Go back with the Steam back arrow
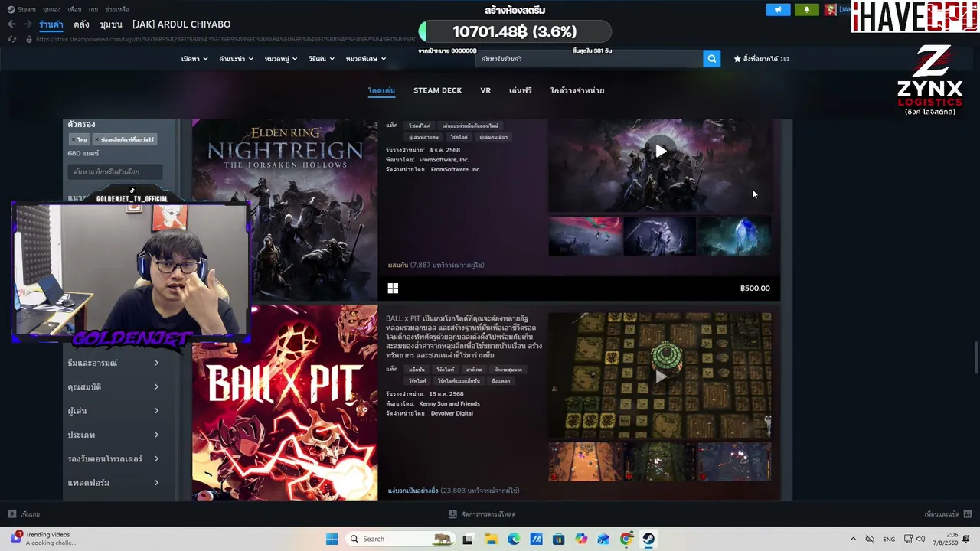This screenshot has height=551, width=980. pyautogui.click(x=11, y=24)
